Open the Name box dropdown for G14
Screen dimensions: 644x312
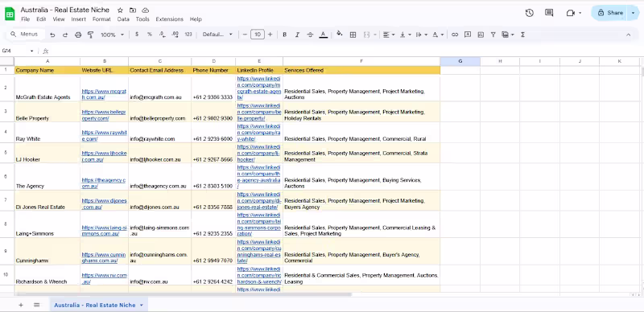[x=31, y=51]
